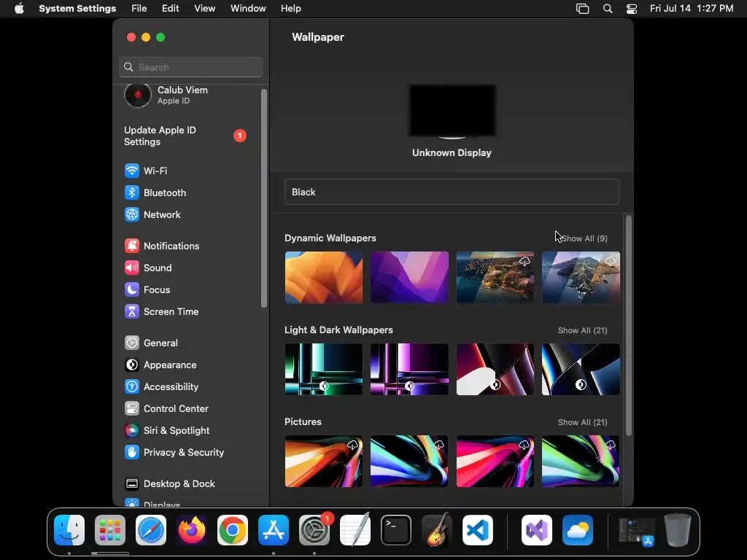
Task: Launch Google Chrome from the Dock
Action: coord(233,530)
